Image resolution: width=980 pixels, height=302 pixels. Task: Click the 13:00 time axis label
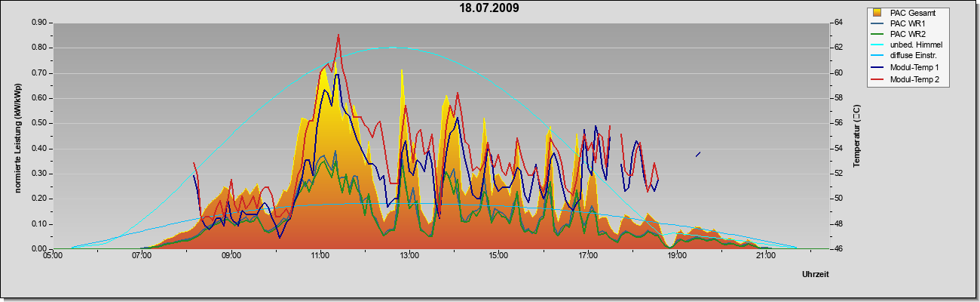[x=409, y=257]
